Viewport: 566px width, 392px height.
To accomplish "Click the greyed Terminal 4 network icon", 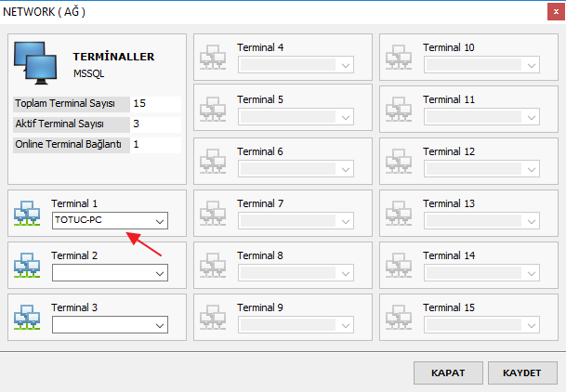I will coord(213,57).
